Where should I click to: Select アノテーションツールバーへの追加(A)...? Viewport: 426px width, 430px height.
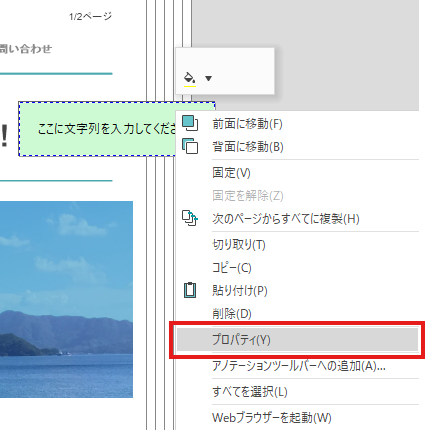coord(297,366)
